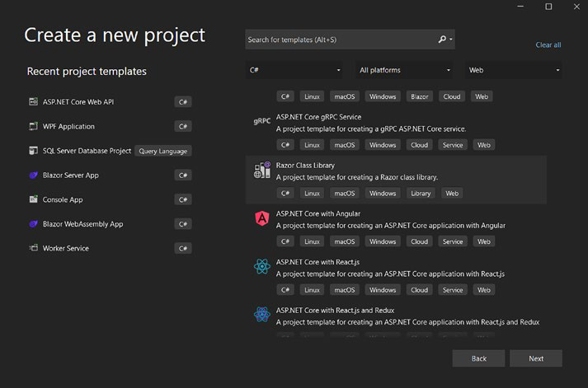Click the Query Language tag on SQL Server project
The height and width of the screenshot is (388, 588).
163,151
